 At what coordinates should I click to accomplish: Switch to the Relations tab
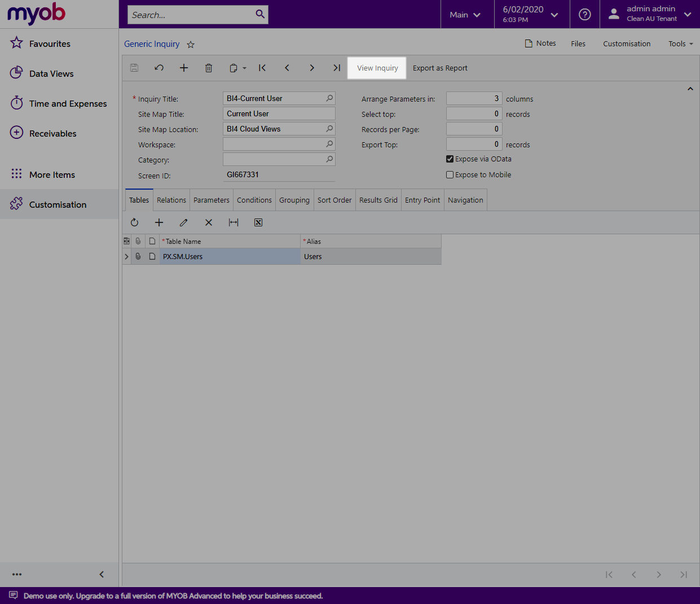[x=171, y=200]
